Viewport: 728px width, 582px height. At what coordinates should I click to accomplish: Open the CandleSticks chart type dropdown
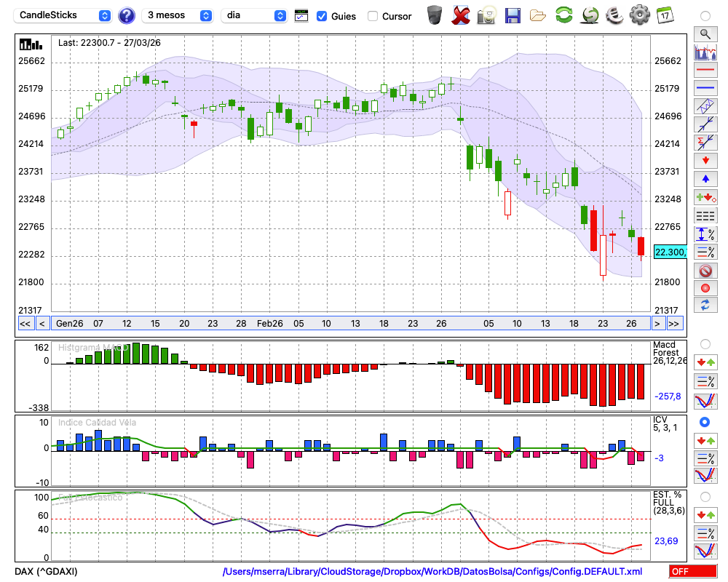[64, 15]
